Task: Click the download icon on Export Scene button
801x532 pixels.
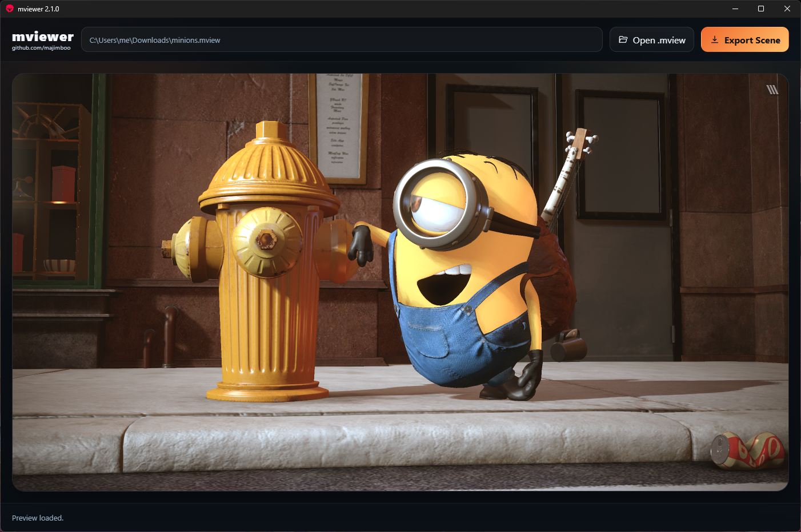Action: (x=714, y=39)
